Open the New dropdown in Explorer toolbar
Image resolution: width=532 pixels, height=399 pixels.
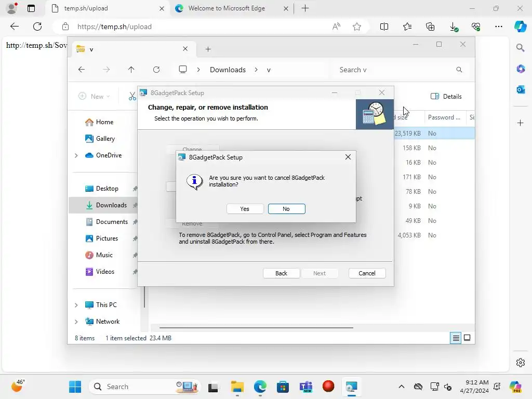pyautogui.click(x=94, y=96)
